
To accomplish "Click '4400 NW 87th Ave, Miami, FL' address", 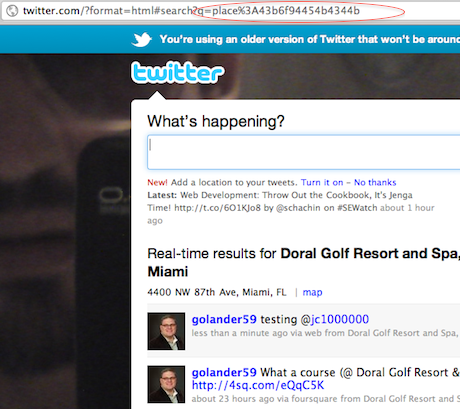I will 217,292.
